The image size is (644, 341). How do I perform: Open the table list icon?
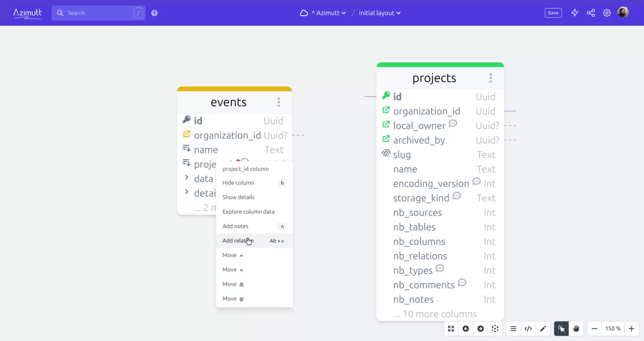pyautogui.click(x=513, y=329)
